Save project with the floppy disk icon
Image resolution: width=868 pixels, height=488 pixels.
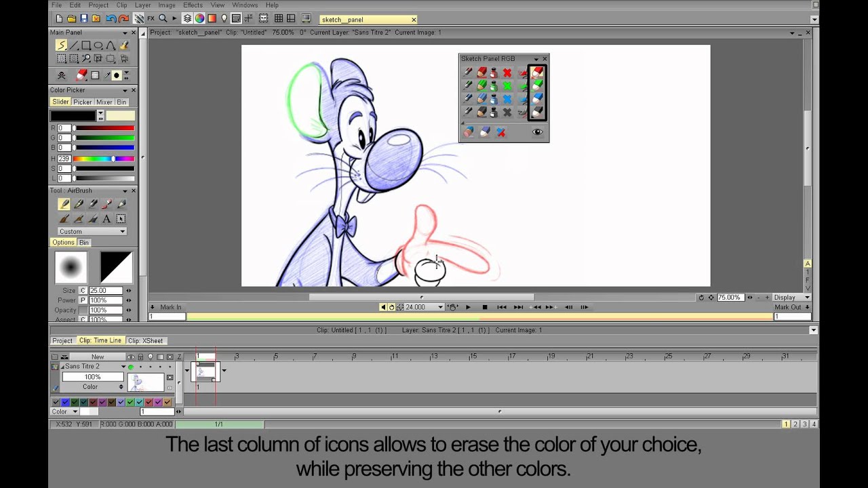click(x=83, y=19)
